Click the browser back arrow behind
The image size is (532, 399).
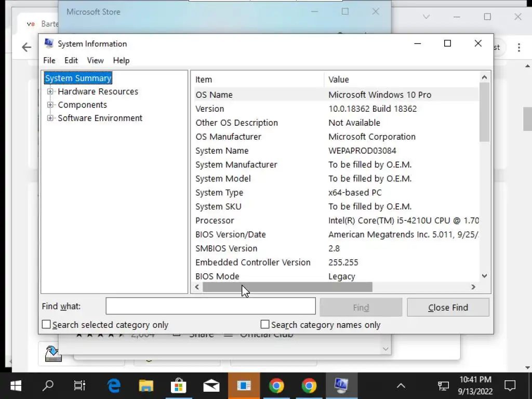[x=26, y=47]
